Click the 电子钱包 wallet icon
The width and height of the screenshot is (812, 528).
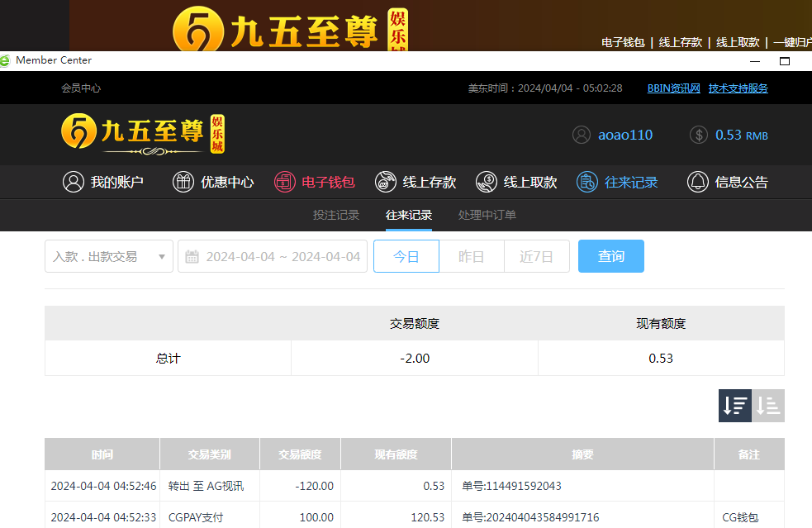[x=284, y=183]
